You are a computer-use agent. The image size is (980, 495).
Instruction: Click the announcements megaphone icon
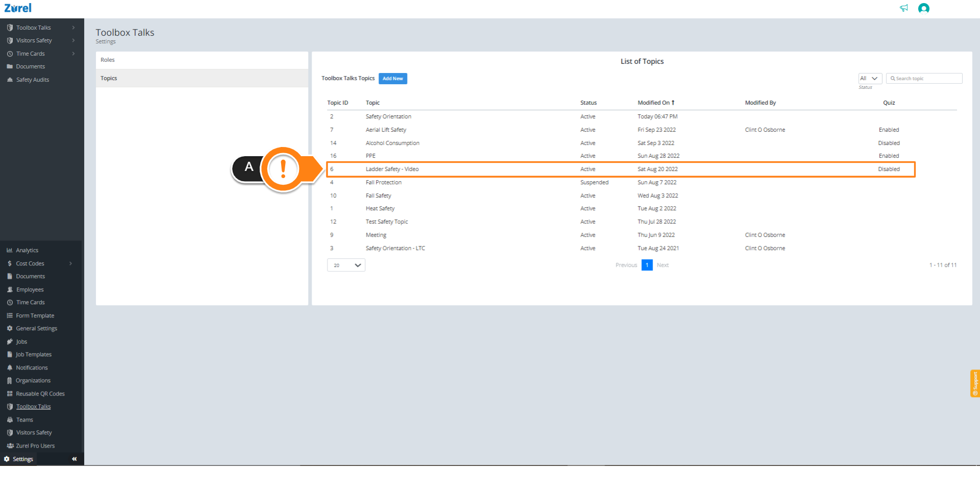[x=903, y=8]
